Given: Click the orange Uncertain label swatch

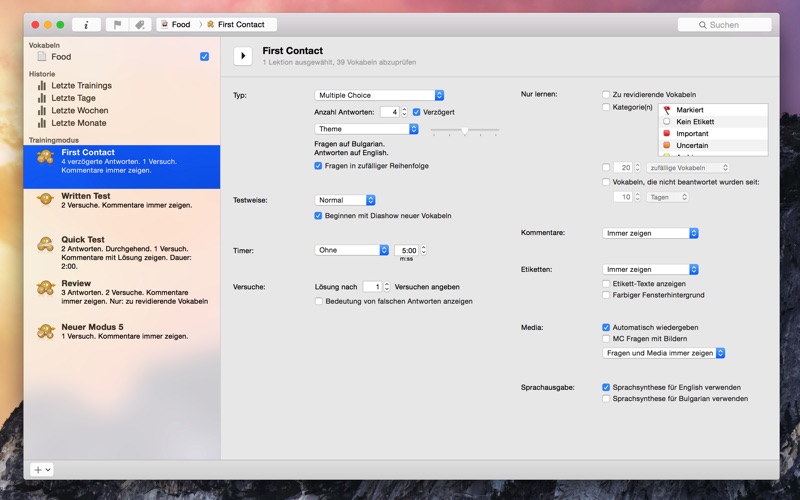Looking at the screenshot, I should (666, 145).
